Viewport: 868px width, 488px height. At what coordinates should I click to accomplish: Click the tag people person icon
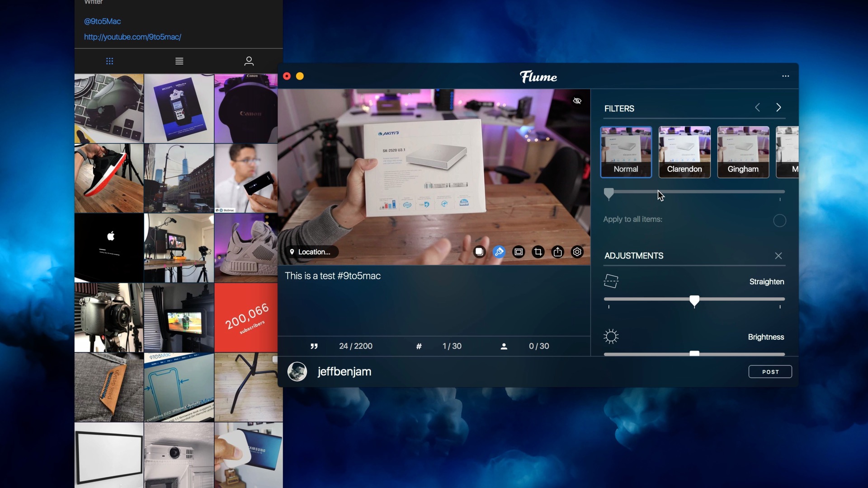pos(504,346)
